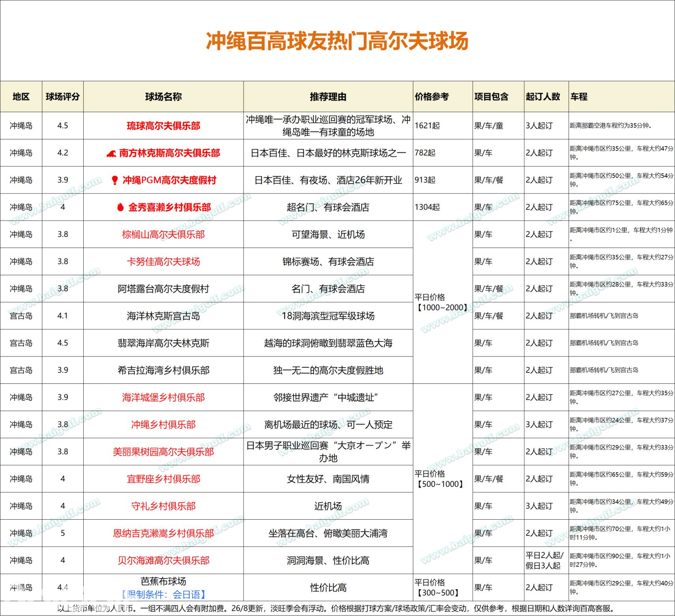This screenshot has width=675, height=616.
Task: Click the hat icon beside 南方林克斯高尔夫俱乐部
Action: click(x=111, y=153)
